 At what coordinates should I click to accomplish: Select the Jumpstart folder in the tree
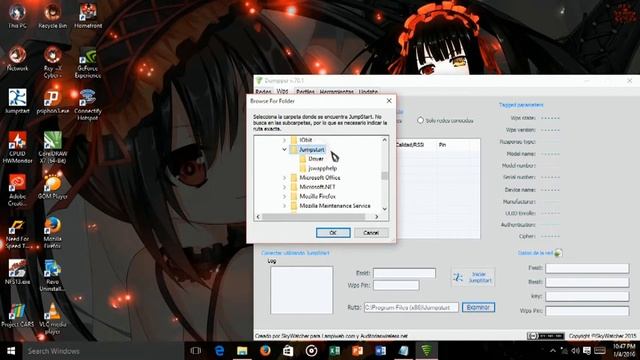(312, 149)
